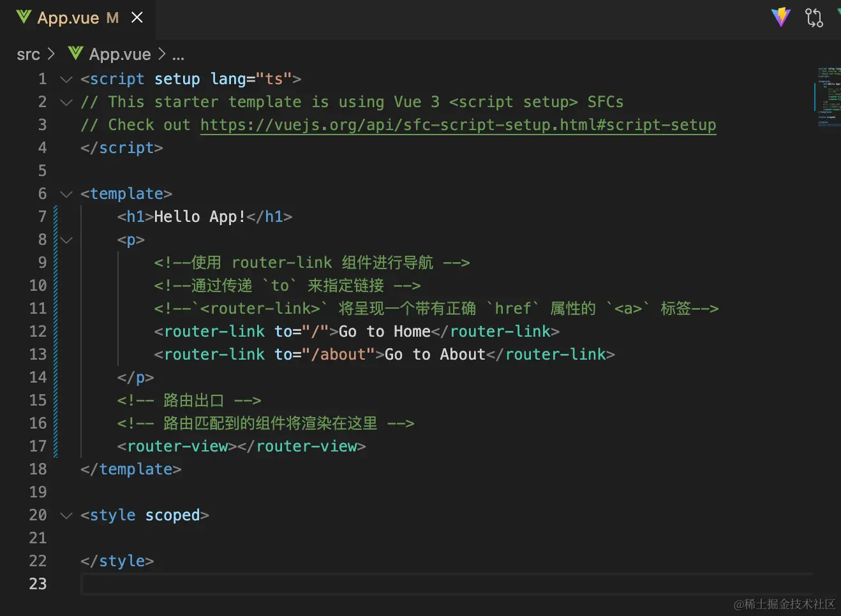Fold the p element at line 8
Viewport: 841px width, 616px height.
66,240
